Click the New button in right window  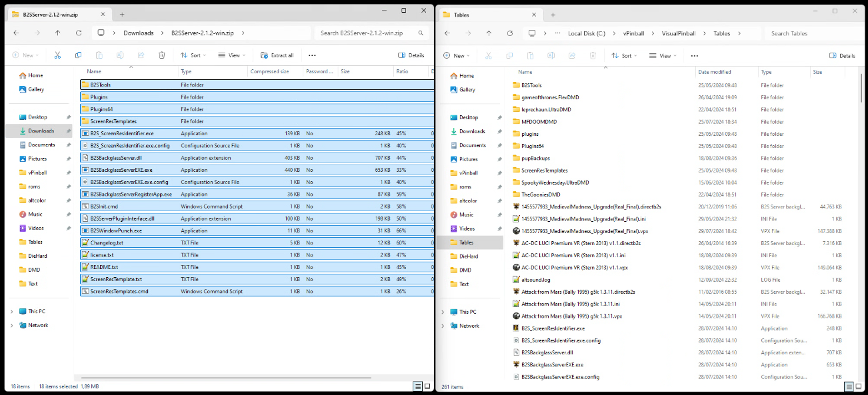pos(457,55)
